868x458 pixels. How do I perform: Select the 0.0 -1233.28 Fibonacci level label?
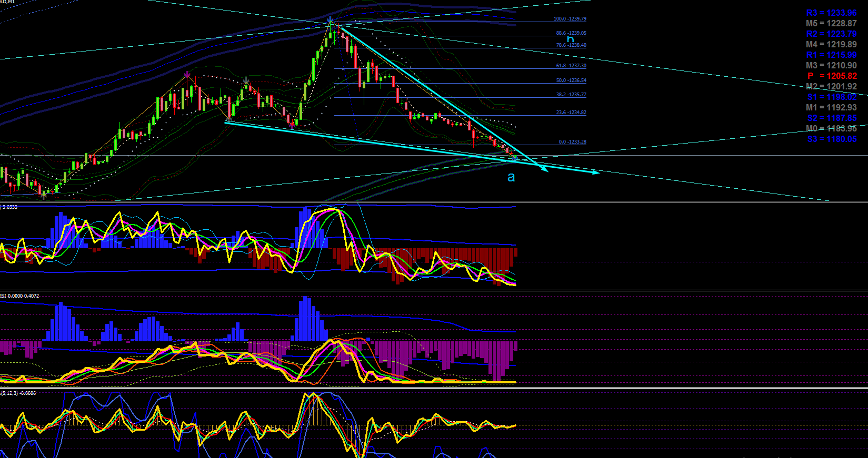pyautogui.click(x=572, y=142)
